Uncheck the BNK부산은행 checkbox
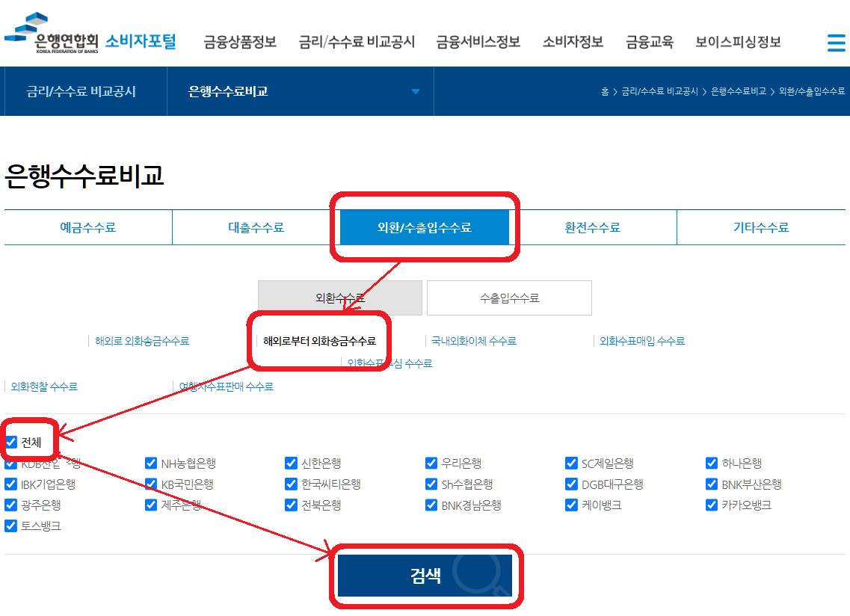 pos(712,484)
